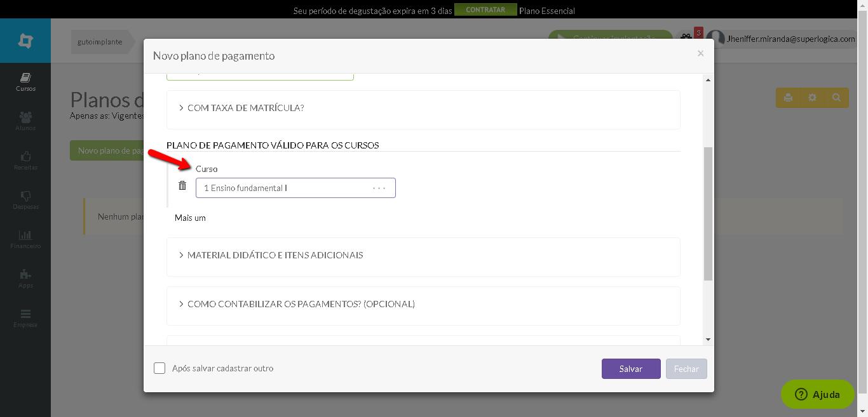Click the three-dot picker in Curso field
This screenshot has width=868, height=417.
point(379,188)
